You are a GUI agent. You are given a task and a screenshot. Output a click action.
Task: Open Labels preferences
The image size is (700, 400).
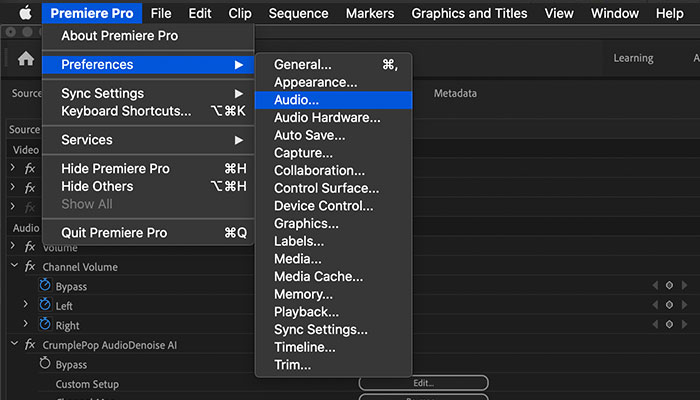coord(333,241)
